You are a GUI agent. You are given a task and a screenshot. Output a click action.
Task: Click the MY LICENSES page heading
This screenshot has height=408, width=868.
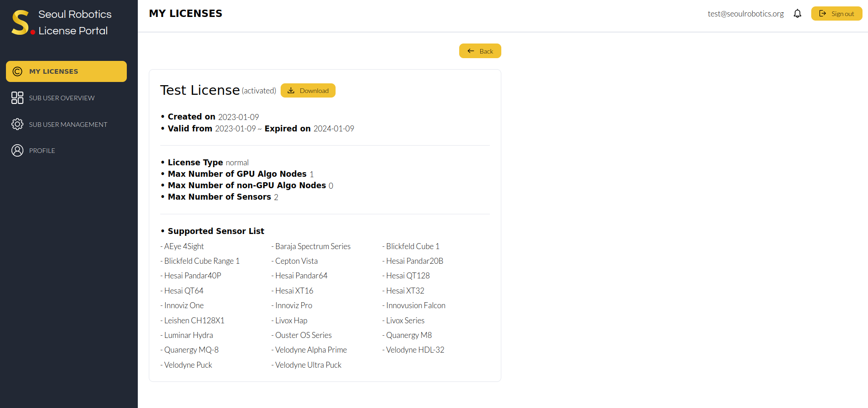click(186, 14)
